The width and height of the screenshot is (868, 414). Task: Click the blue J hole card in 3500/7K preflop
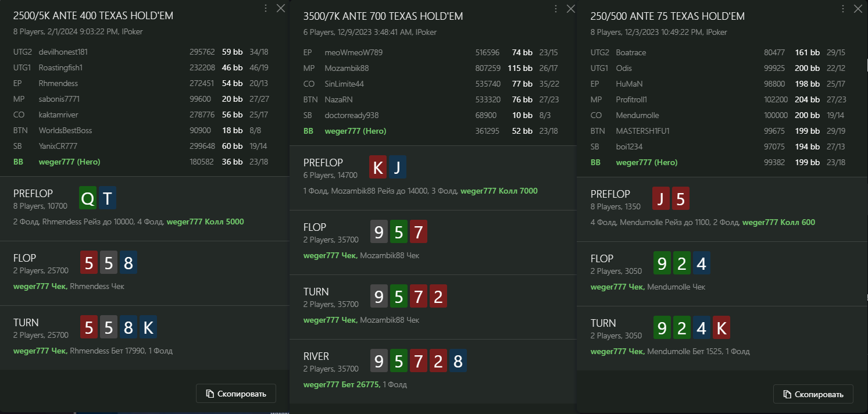(398, 168)
